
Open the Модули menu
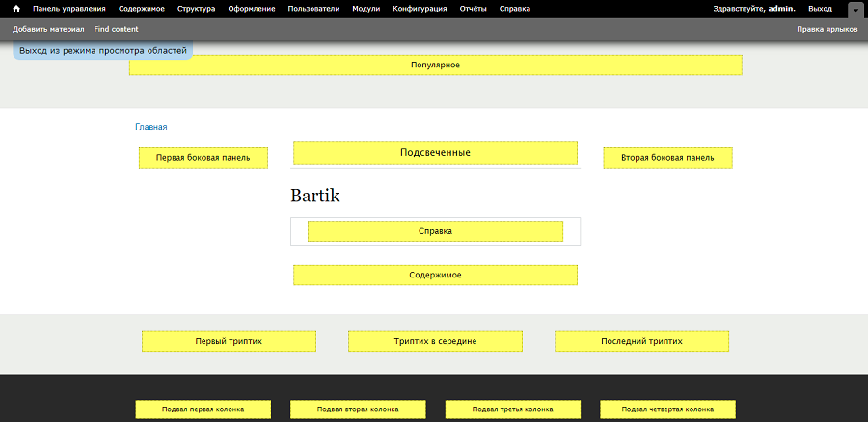[366, 9]
